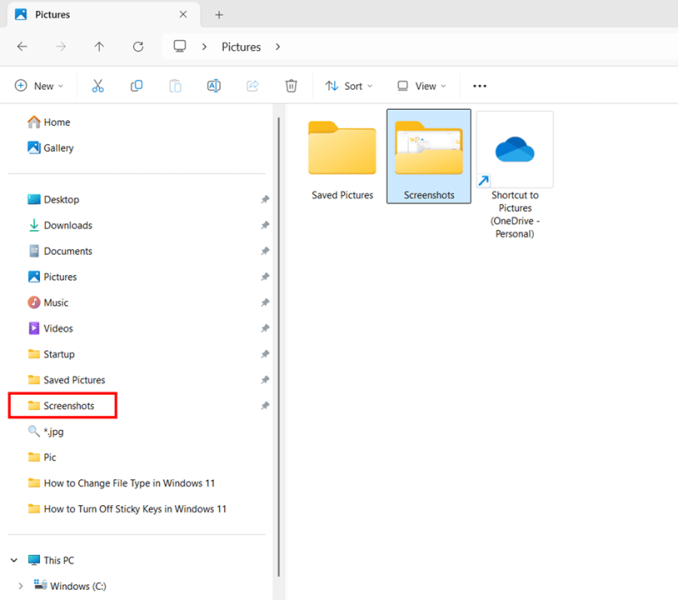Open Pictures in the sidebar
Screen dimensions: 678x600
tap(52, 277)
